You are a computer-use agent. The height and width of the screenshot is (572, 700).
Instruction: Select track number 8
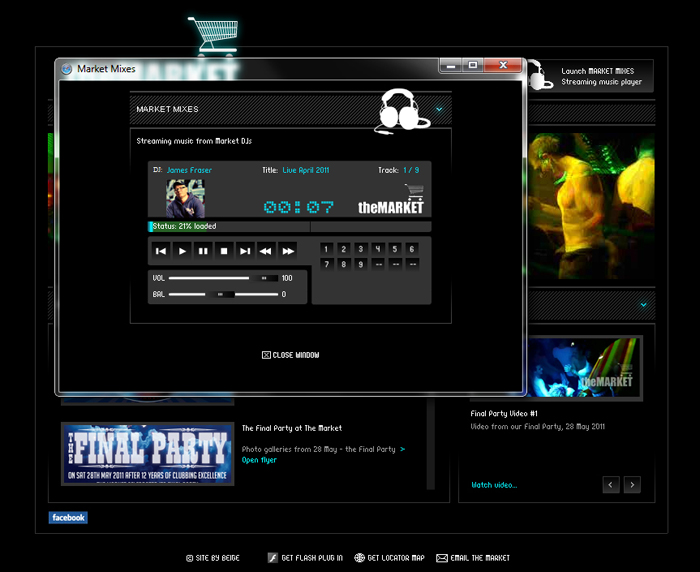tap(343, 264)
